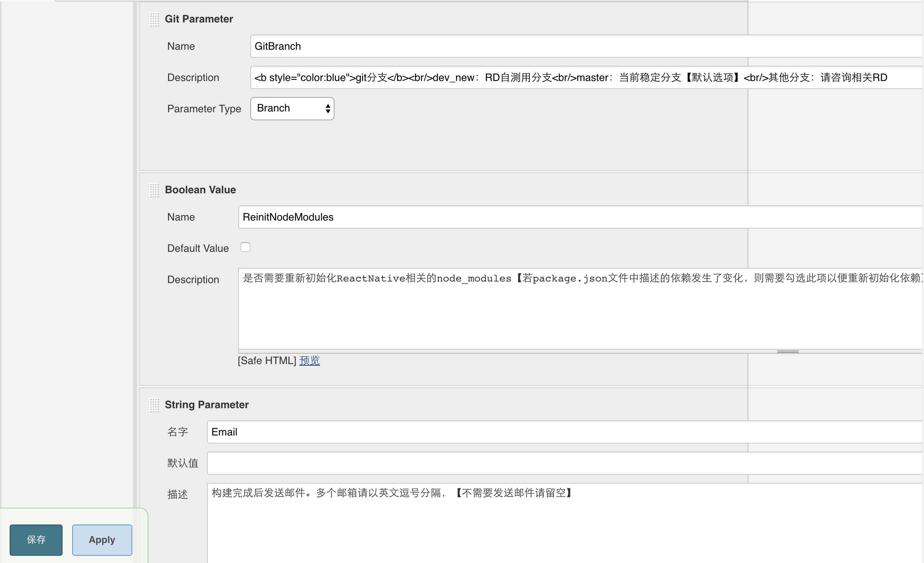924x563 pixels.
Task: Focus the Boolean Value description textarea
Action: tap(581, 309)
